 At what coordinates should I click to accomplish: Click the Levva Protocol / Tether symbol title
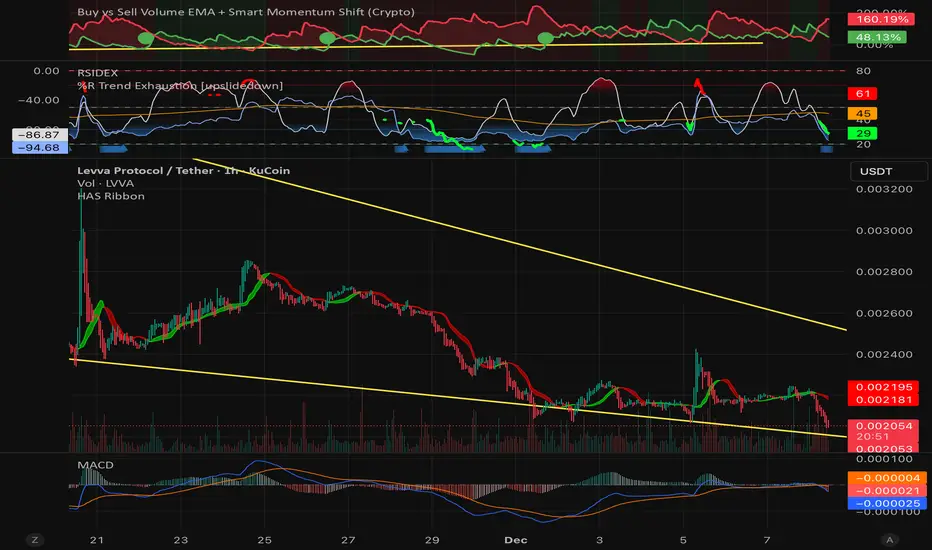click(x=183, y=171)
